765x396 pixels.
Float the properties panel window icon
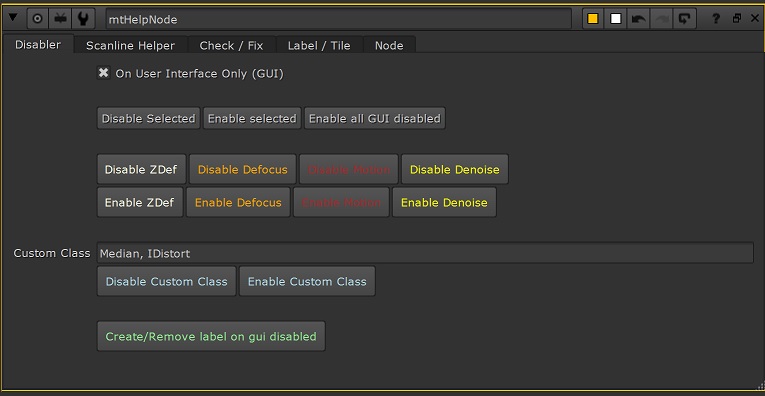tap(737, 19)
